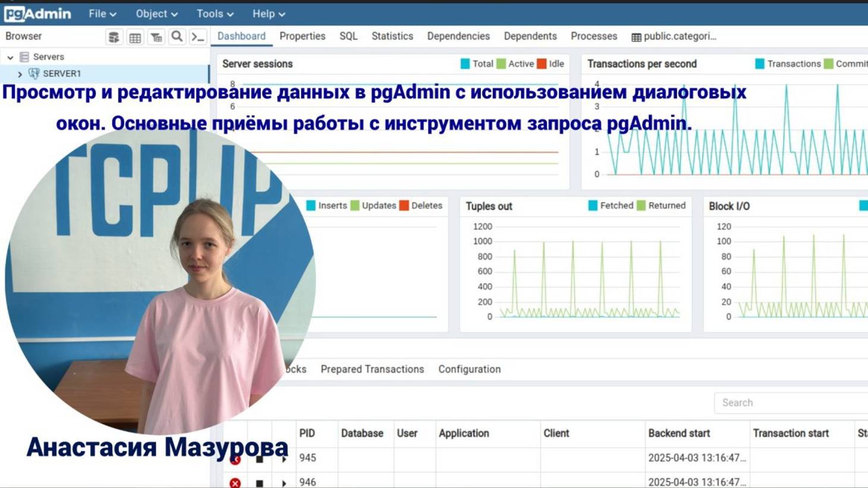The image size is (868, 488).
Task: Terminate session for PID 946
Action: tap(235, 483)
